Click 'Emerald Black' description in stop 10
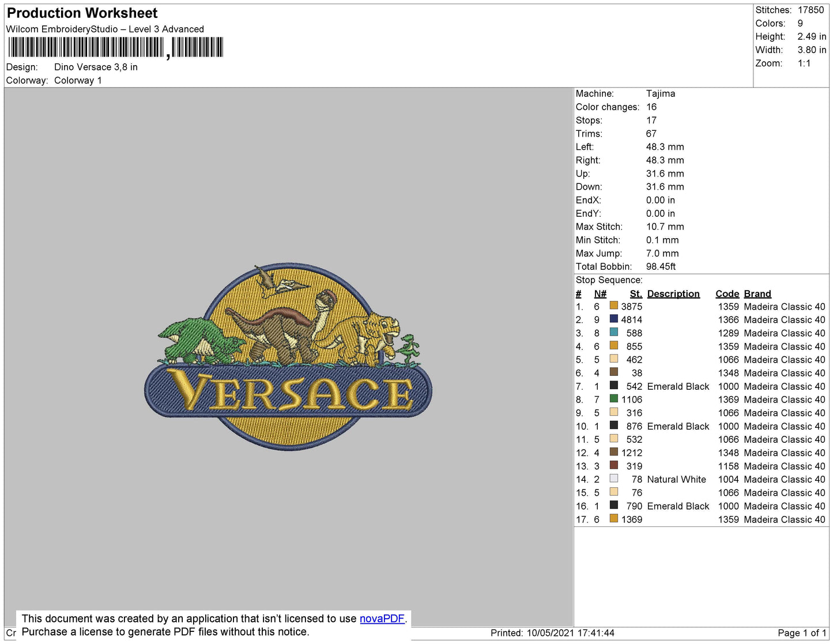Image resolution: width=833 pixels, height=644 pixels. pos(678,426)
